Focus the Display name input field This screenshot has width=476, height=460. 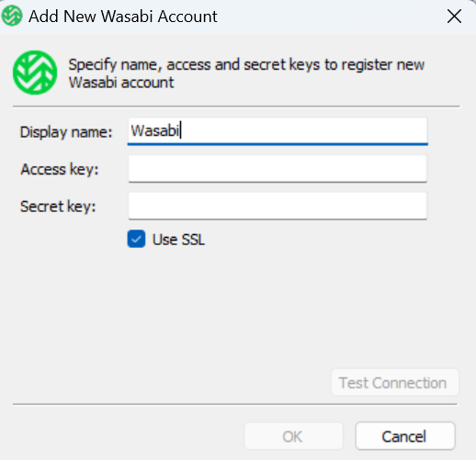point(278,131)
